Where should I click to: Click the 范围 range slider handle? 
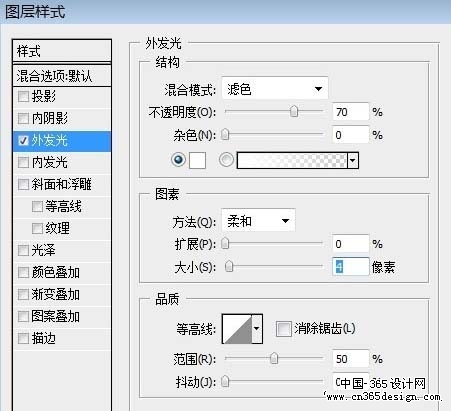pyautogui.click(x=274, y=359)
